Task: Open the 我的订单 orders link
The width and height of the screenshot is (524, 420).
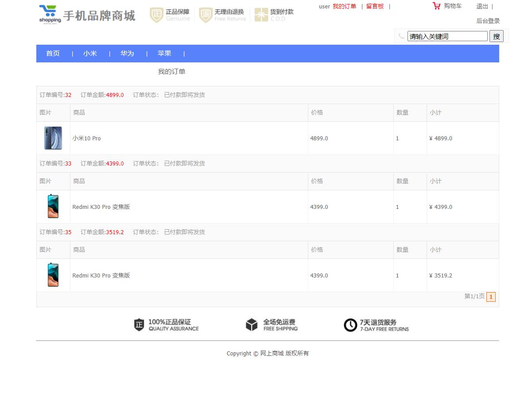Action: (344, 6)
